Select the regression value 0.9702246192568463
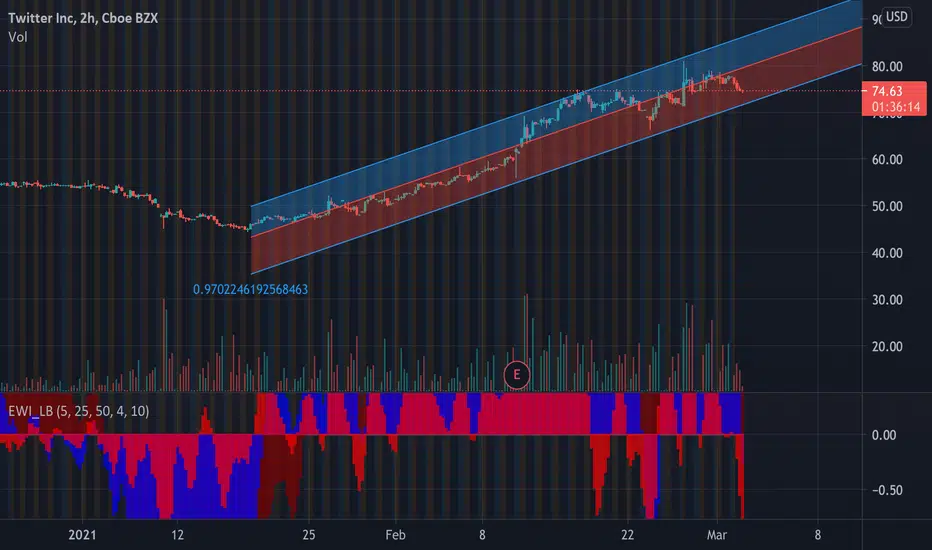This screenshot has height=550, width=932. [250, 290]
